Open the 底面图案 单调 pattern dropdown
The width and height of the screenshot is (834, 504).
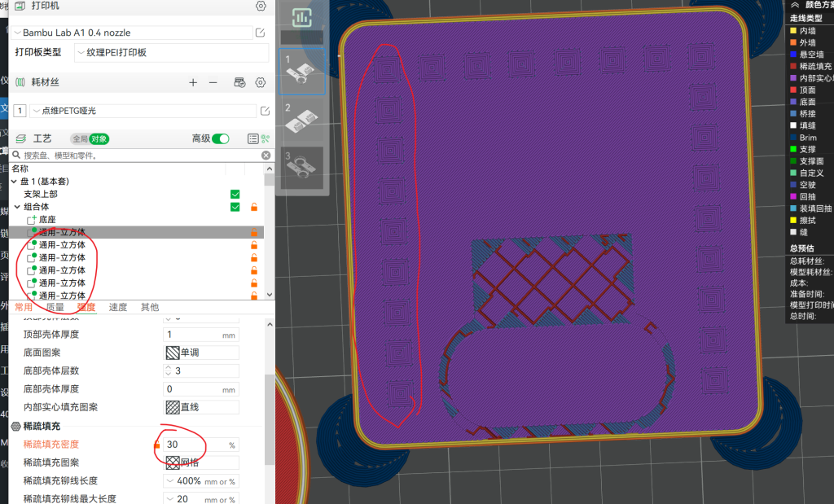(x=201, y=353)
